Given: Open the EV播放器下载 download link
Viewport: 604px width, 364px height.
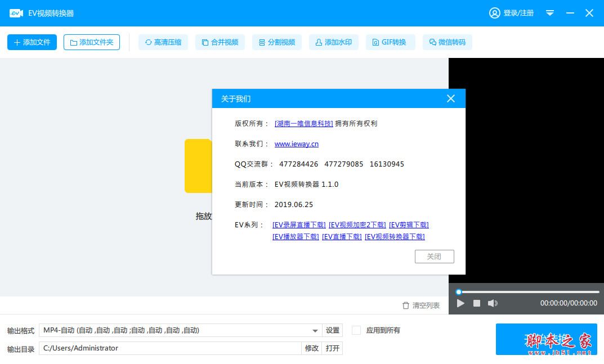Looking at the screenshot, I should 296,236.
